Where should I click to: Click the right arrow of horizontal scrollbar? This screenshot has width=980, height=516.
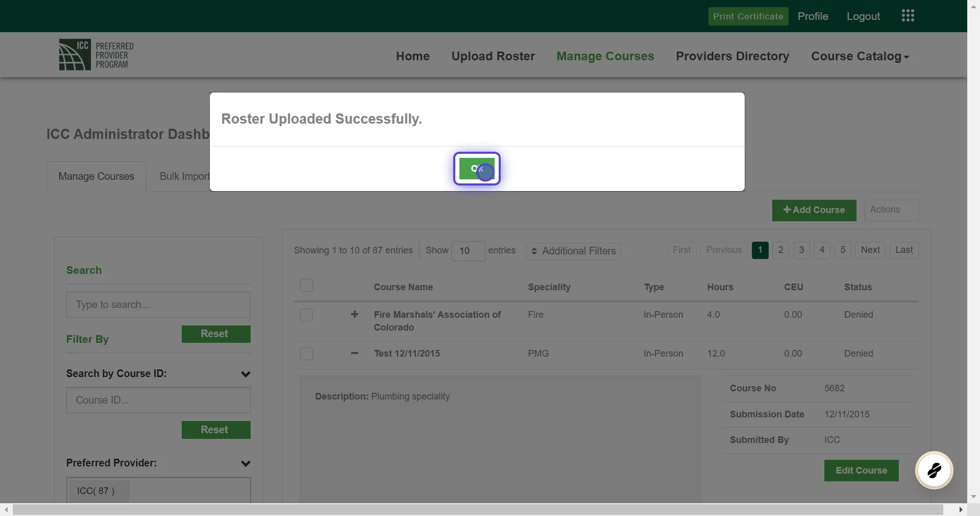961,509
